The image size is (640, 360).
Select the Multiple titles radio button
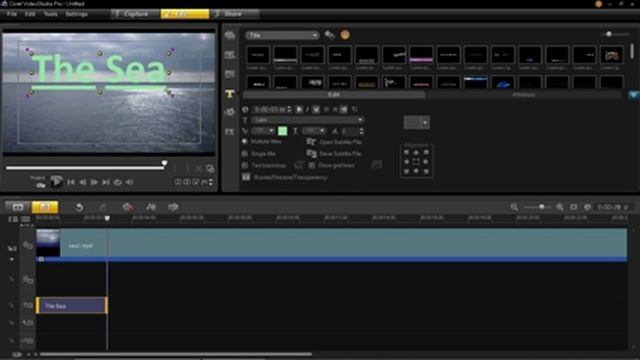[x=245, y=141]
